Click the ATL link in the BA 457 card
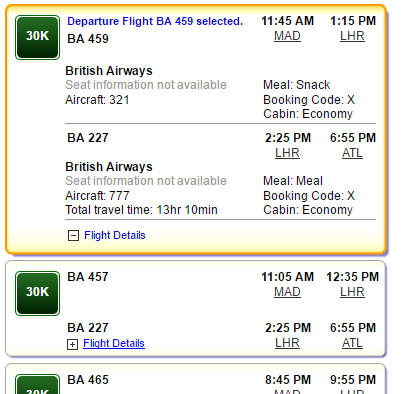The image size is (403, 394). coord(352,343)
